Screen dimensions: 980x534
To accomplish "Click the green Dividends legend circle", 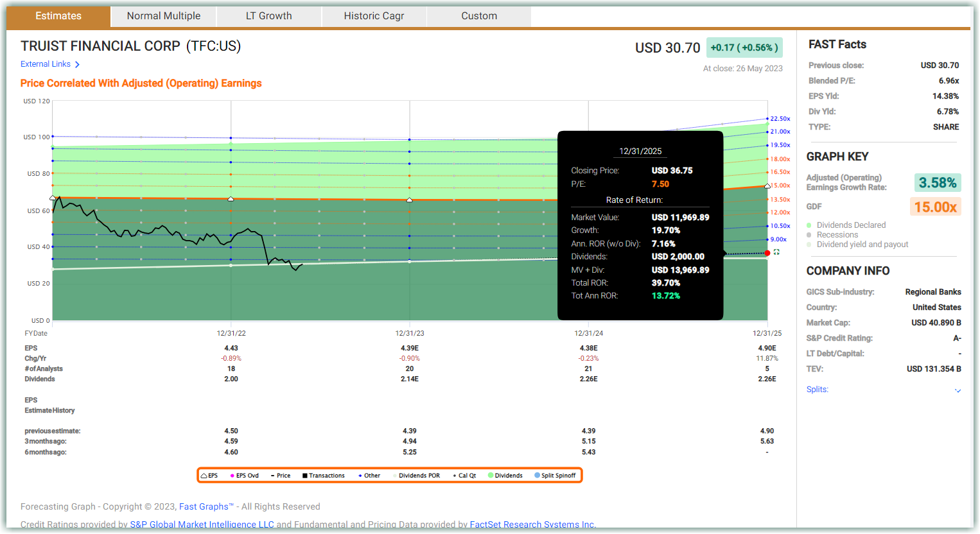I will (x=491, y=476).
